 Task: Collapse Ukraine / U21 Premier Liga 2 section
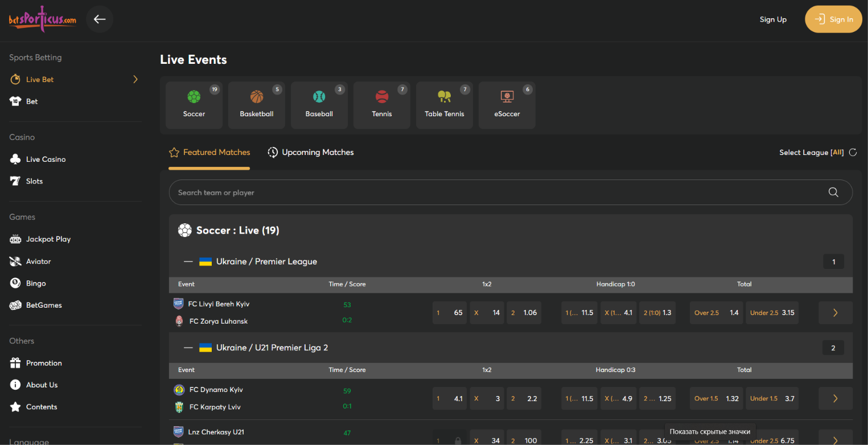(188, 348)
